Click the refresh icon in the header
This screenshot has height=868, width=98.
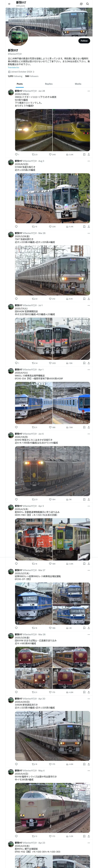pyautogui.click(x=81, y=4)
